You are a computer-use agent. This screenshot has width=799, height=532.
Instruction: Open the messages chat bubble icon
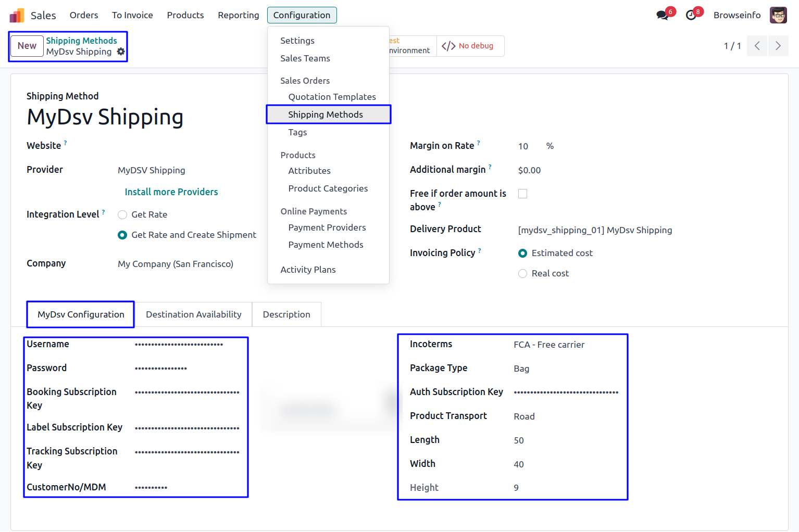(x=663, y=15)
